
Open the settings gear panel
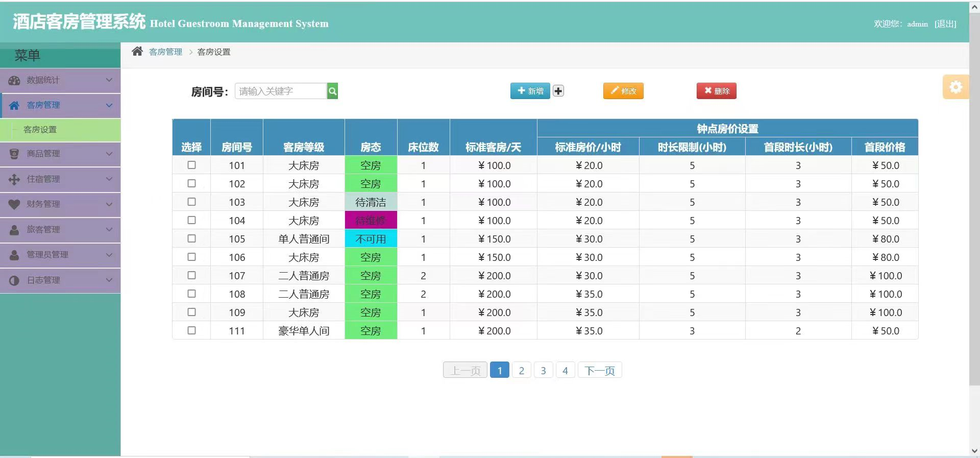pyautogui.click(x=955, y=87)
